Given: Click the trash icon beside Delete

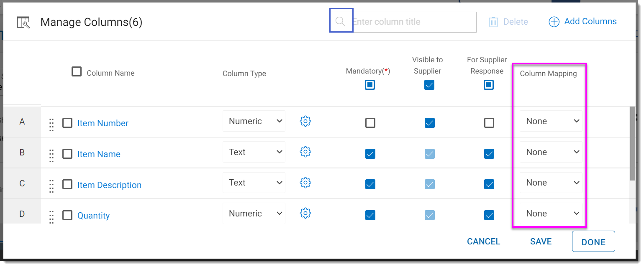Looking at the screenshot, I should pos(493,22).
